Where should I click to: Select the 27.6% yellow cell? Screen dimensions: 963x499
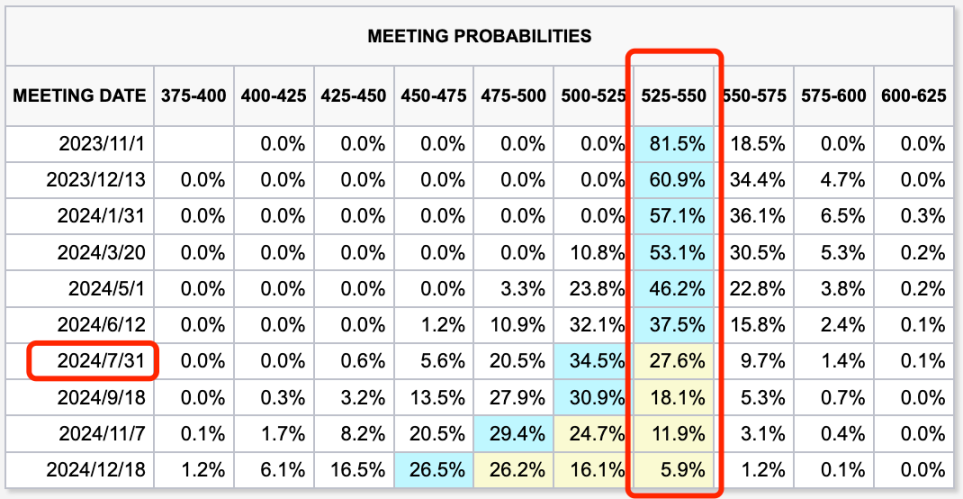(x=677, y=360)
